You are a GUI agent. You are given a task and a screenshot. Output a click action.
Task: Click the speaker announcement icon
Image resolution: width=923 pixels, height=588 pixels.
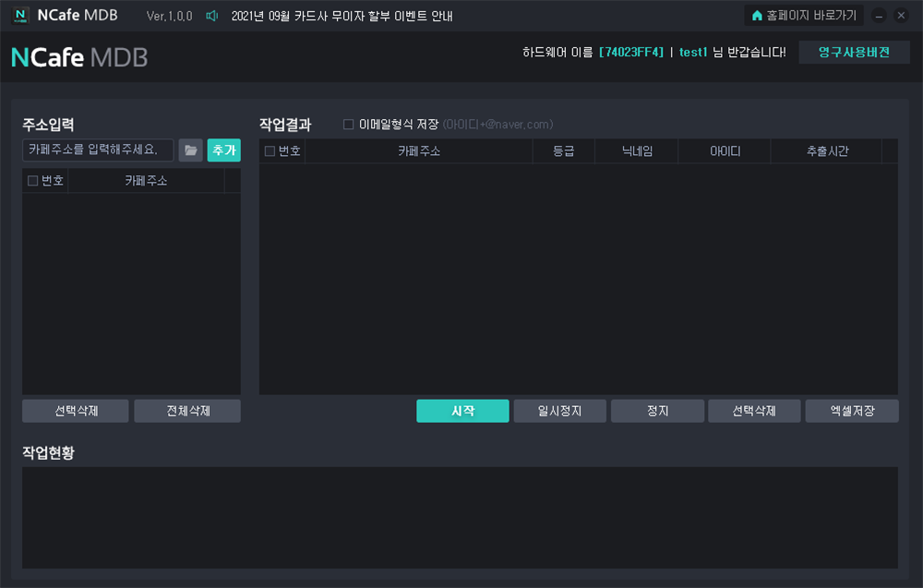212,16
